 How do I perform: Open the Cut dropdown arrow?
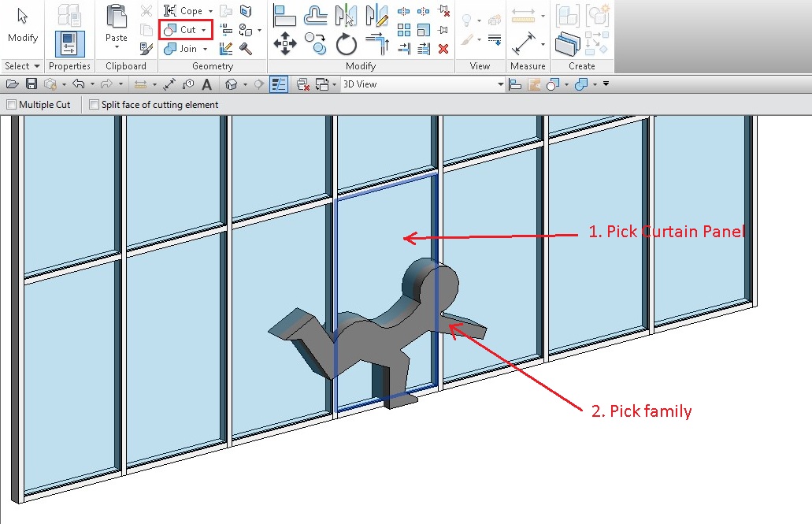(x=202, y=29)
